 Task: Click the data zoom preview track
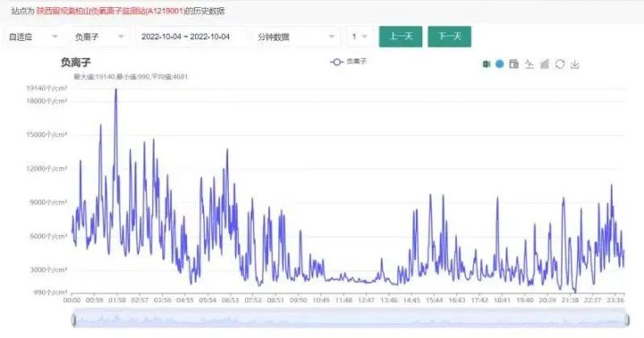point(351,319)
